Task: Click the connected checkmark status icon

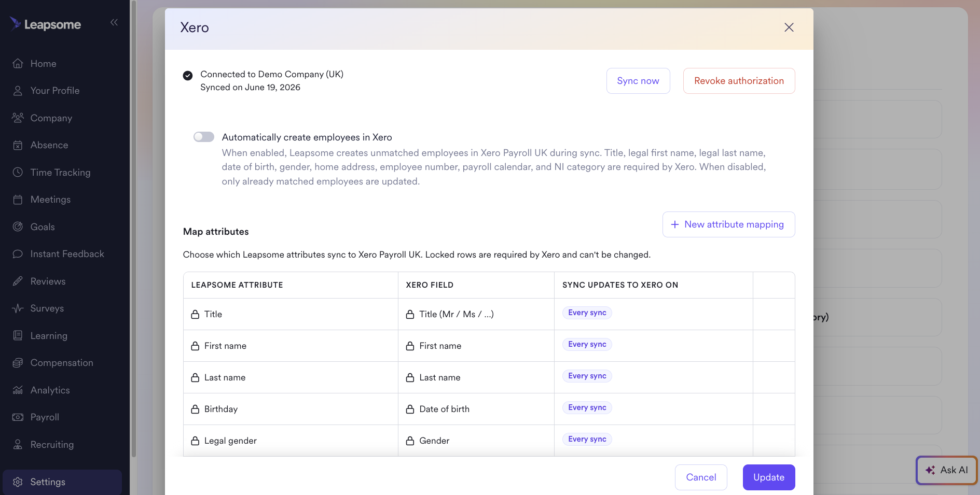Action: (188, 76)
